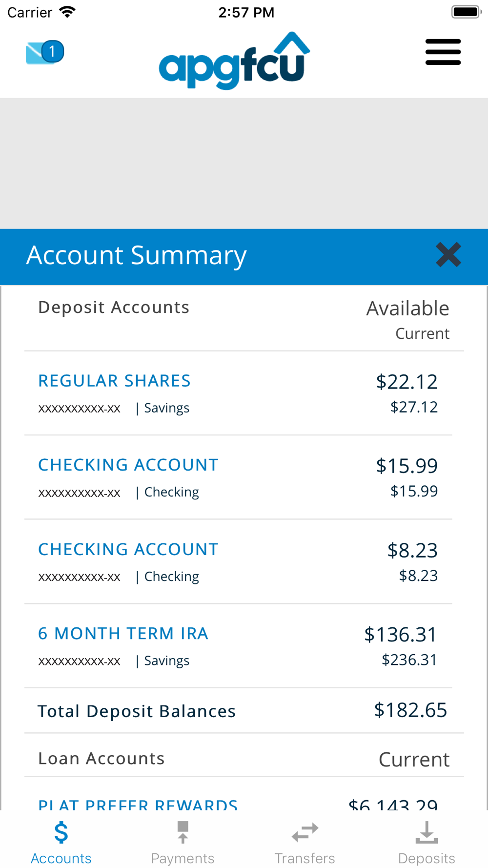Tap the Transfers arrows icon

pyautogui.click(x=305, y=832)
